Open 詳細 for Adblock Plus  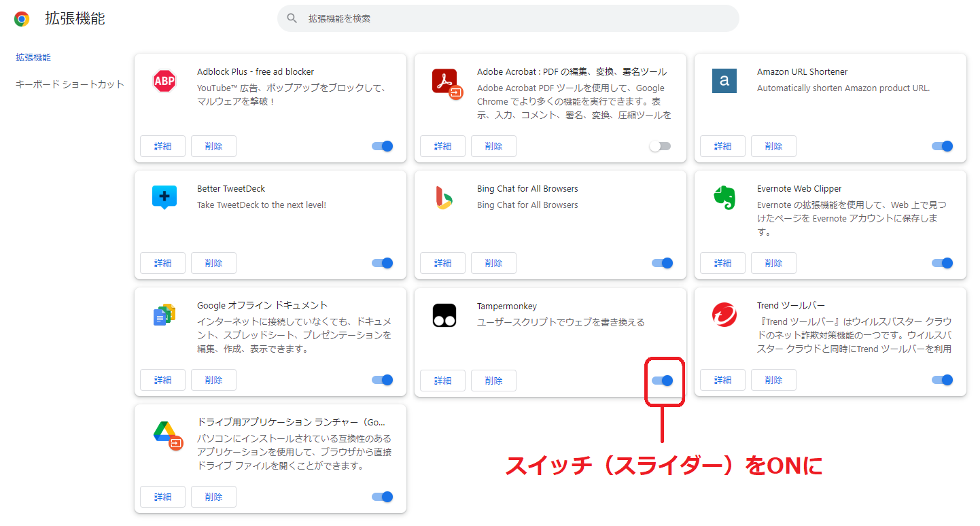pos(162,145)
